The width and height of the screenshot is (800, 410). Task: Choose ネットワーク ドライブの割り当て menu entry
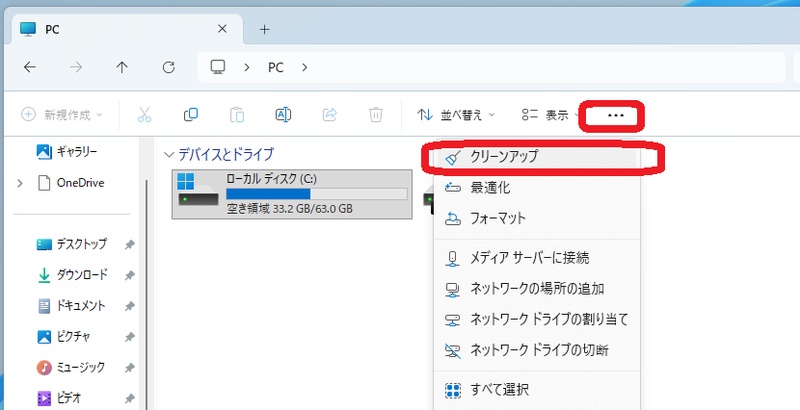coord(537,319)
